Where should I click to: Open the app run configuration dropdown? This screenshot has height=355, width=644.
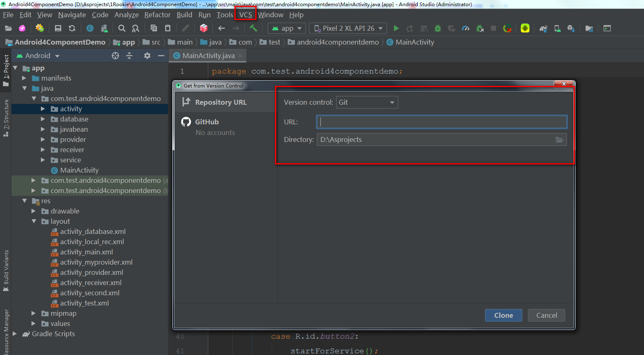(x=287, y=28)
